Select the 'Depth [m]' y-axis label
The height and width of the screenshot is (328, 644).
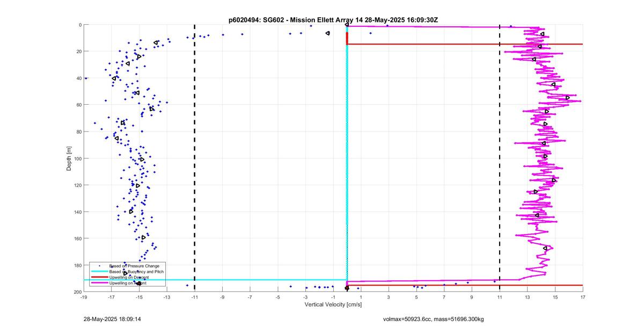pos(69,158)
